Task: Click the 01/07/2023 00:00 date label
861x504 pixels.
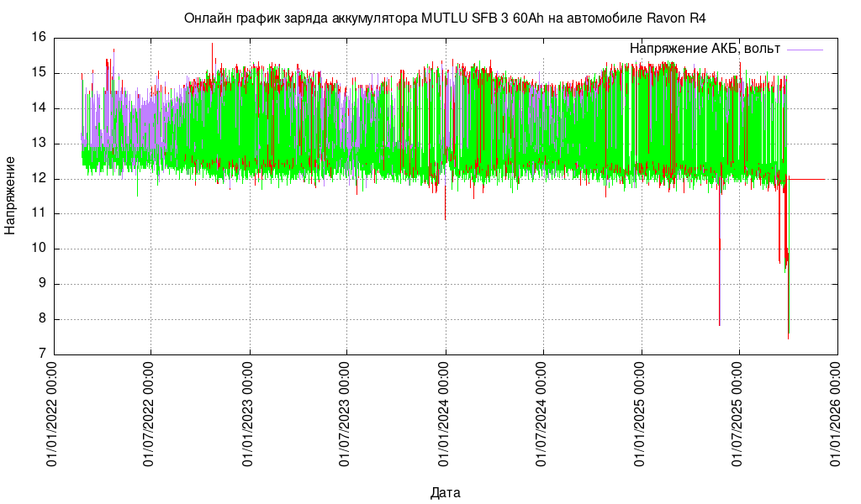Action: (x=346, y=414)
